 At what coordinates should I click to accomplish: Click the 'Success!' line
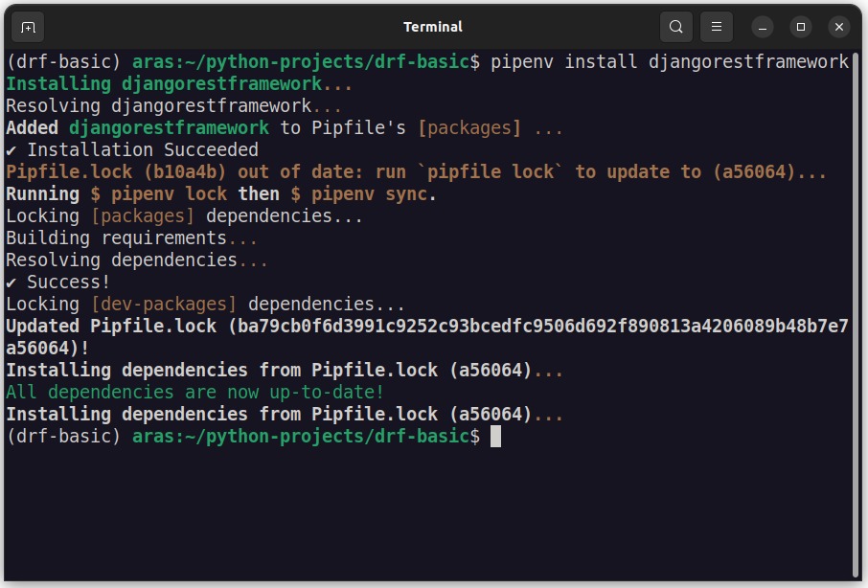[58, 283]
